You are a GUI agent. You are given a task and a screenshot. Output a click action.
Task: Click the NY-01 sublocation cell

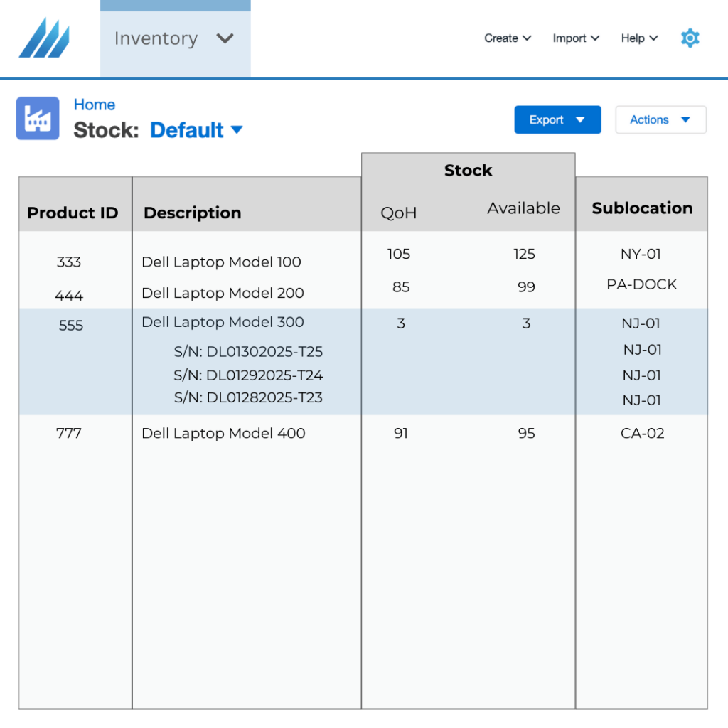[x=642, y=254]
